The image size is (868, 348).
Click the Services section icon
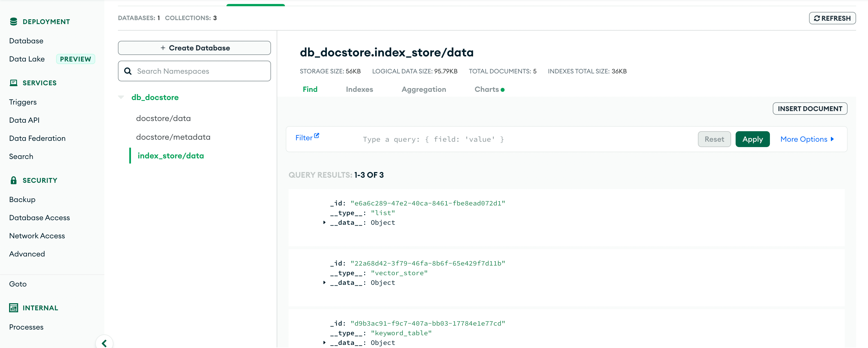[x=14, y=83]
